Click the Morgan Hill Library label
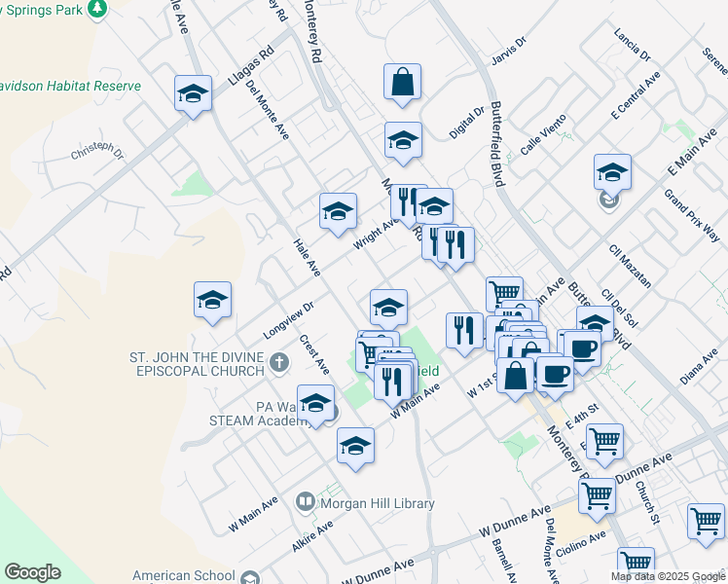The height and width of the screenshot is (584, 728). [x=378, y=503]
